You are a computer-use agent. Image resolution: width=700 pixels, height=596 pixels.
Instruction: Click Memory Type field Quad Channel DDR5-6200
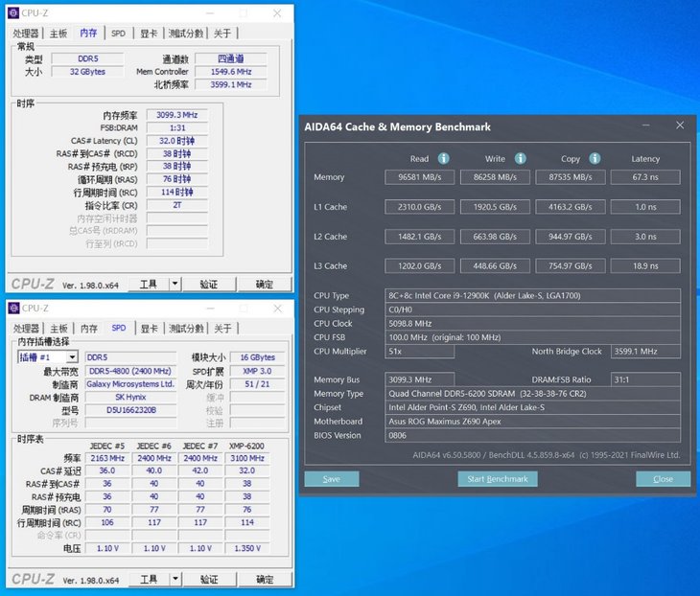(x=532, y=394)
